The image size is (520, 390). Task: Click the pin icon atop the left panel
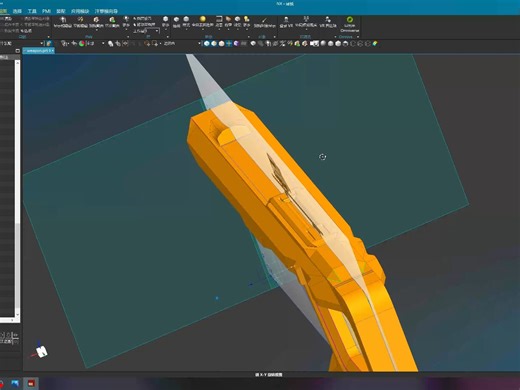(17, 51)
